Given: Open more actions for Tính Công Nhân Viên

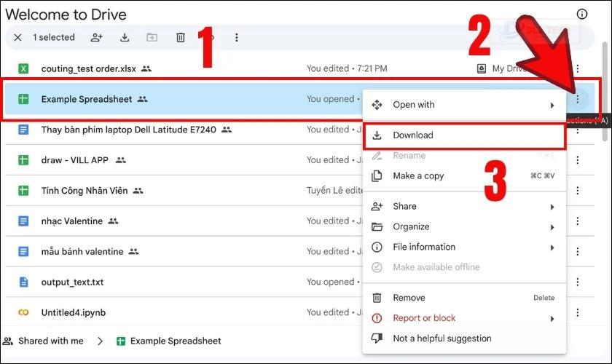Looking at the screenshot, I should click(x=577, y=191).
